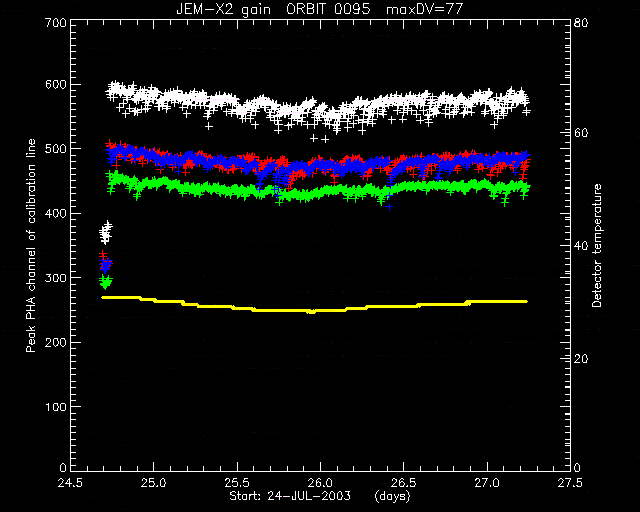The height and width of the screenshot is (512, 640).
Task: Click the 'Start: 24-JUL-2003' x-axis label
Action: 290,496
